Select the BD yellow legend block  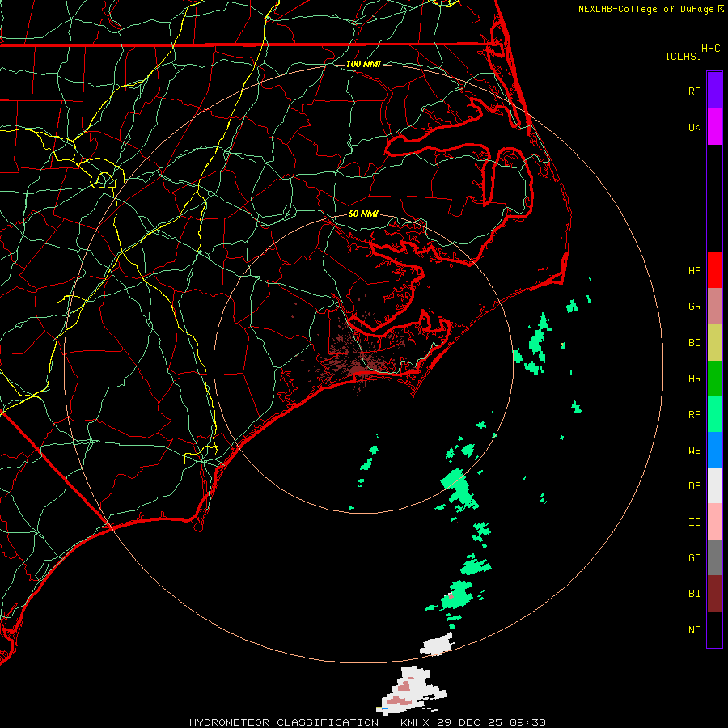coord(714,343)
